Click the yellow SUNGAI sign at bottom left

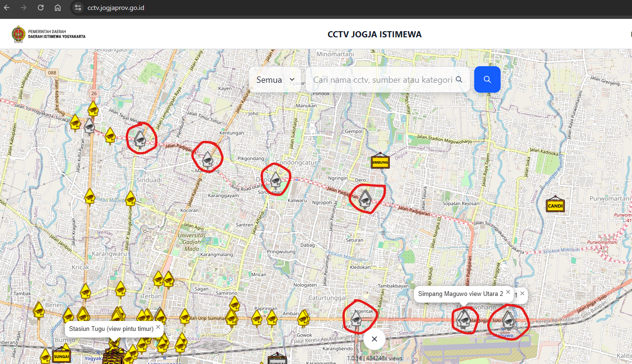coord(61,355)
